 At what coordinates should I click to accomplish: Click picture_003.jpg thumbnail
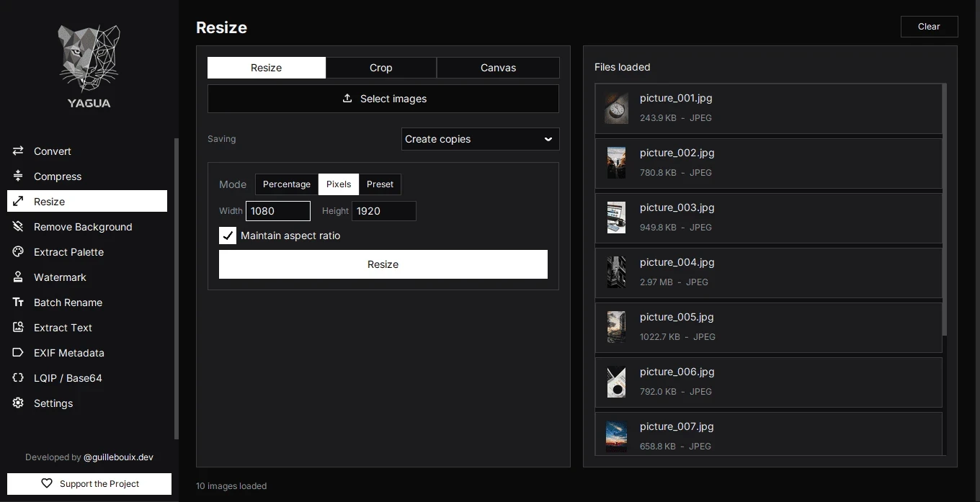[x=616, y=218]
